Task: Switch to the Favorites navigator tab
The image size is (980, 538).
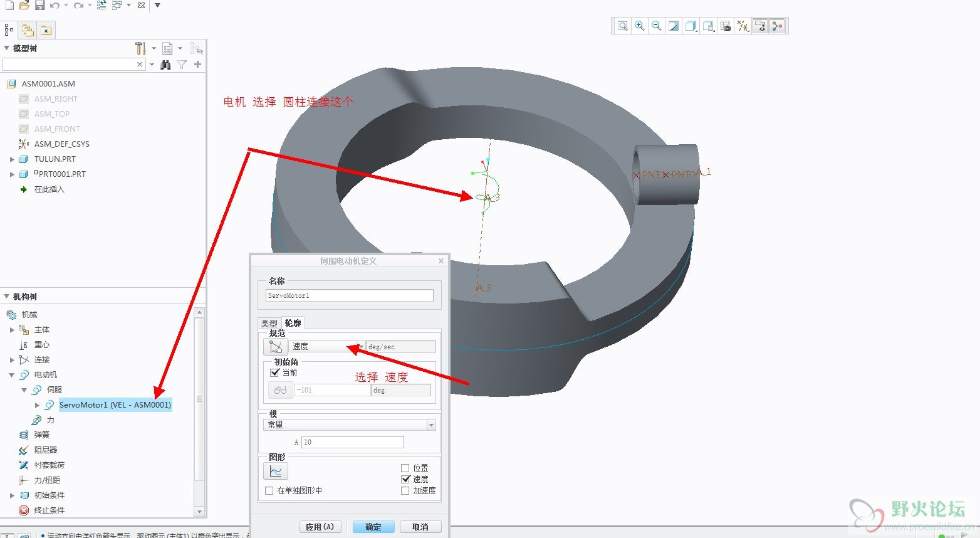Action: 46,29
